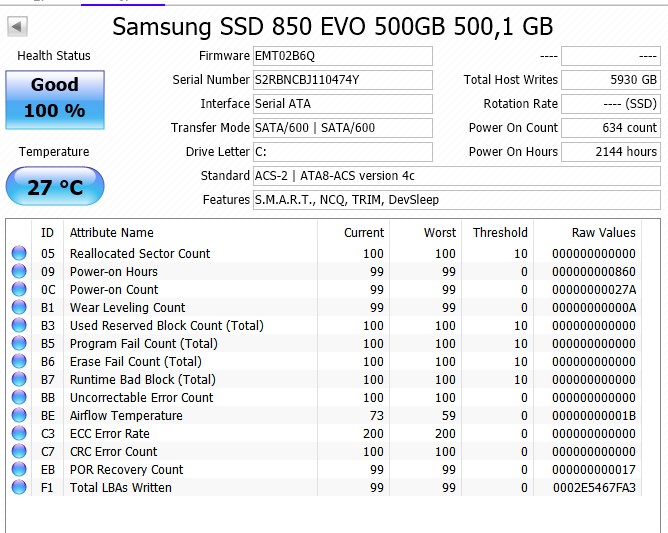The width and height of the screenshot is (668, 533).
Task: Select the Uncorrectable Error Count name
Action: (141, 398)
